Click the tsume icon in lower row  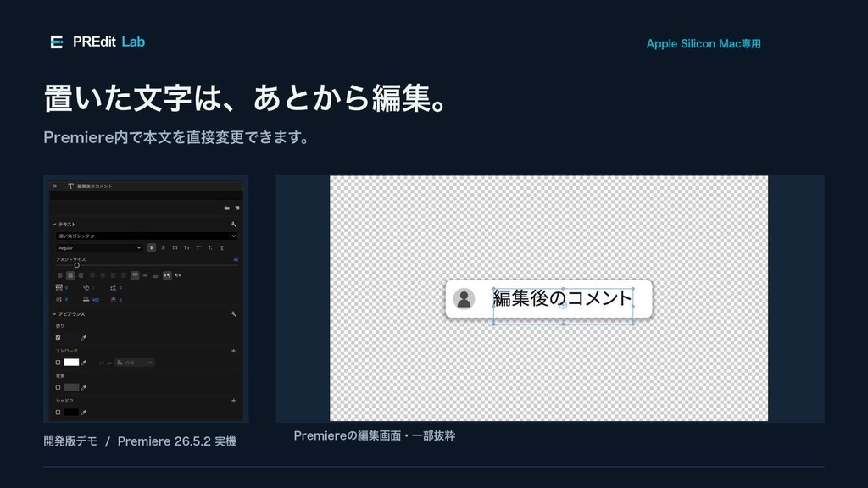click(x=114, y=299)
